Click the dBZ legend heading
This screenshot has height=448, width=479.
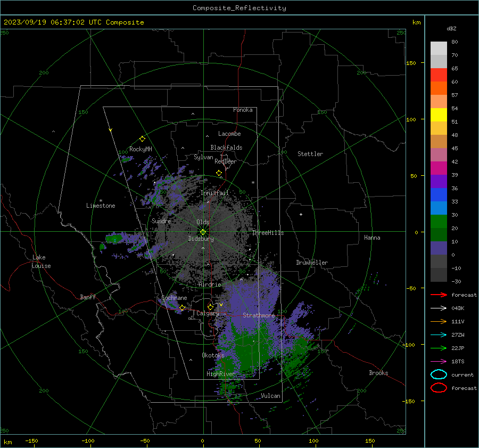click(451, 29)
